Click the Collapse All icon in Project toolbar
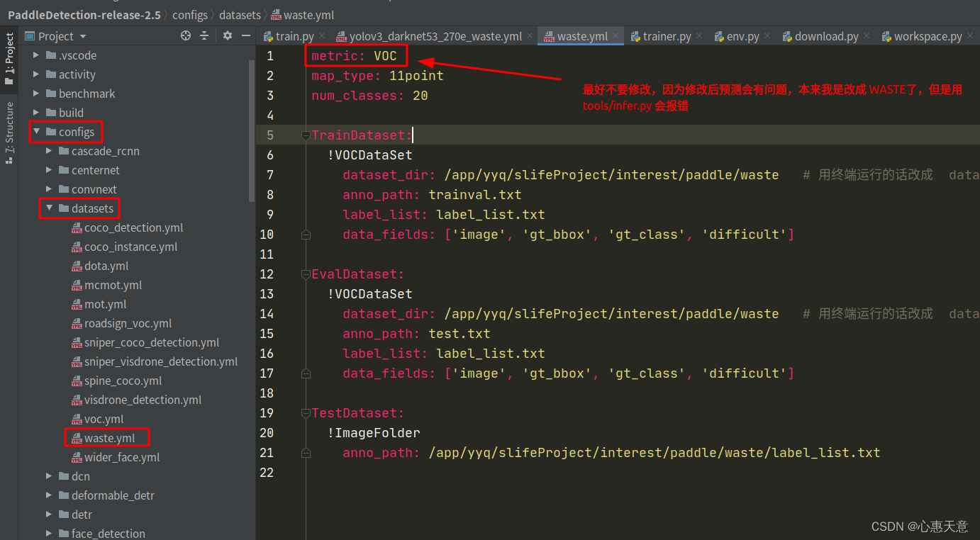Viewport: 980px width, 540px height. [x=204, y=35]
